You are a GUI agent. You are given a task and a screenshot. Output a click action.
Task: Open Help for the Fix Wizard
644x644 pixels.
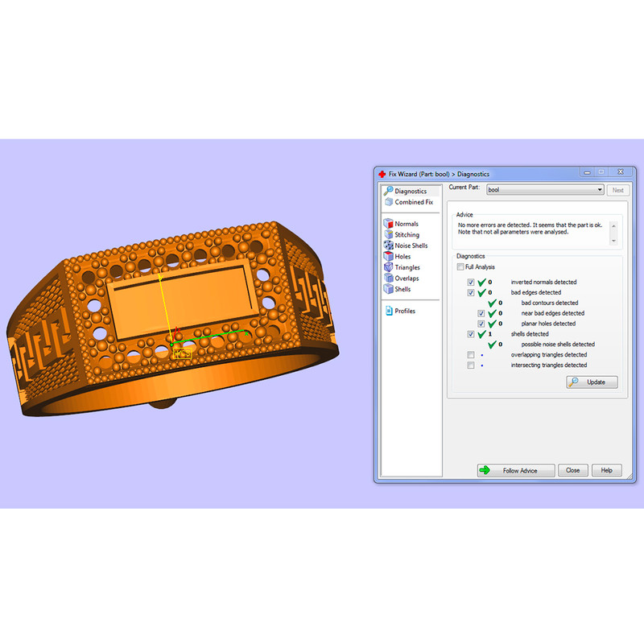pyautogui.click(x=606, y=470)
